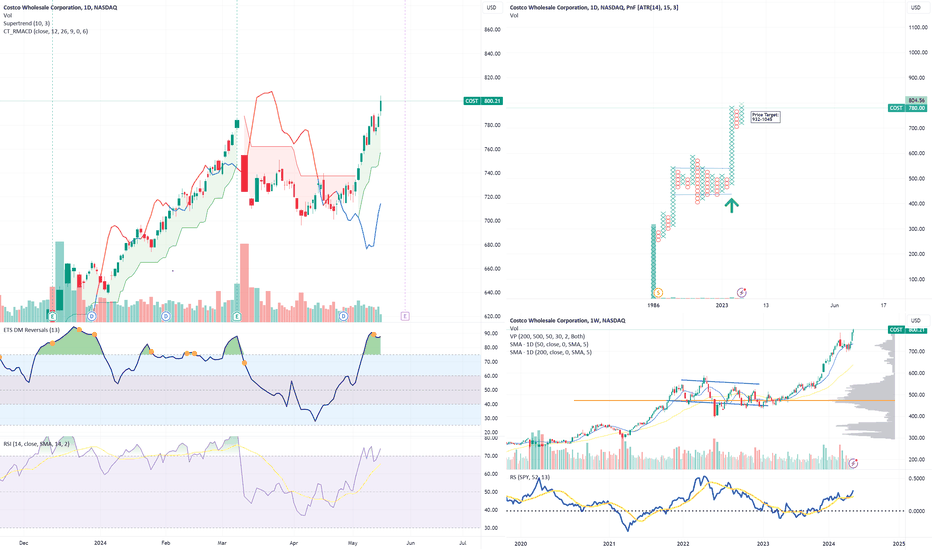Click the earnings E marker in March
Screen dimensions: 932x550
pyautogui.click(x=237, y=316)
